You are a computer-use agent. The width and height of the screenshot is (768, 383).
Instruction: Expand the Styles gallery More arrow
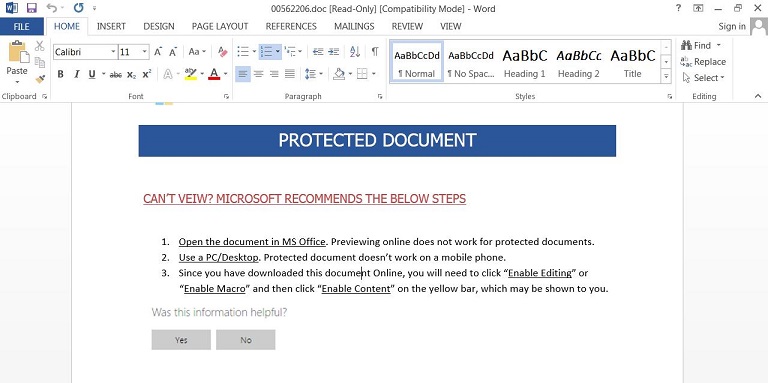[666, 76]
